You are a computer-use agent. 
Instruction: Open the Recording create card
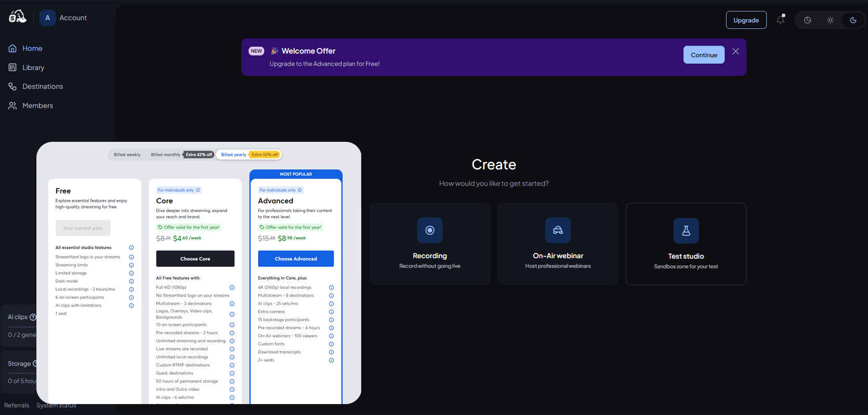(430, 244)
